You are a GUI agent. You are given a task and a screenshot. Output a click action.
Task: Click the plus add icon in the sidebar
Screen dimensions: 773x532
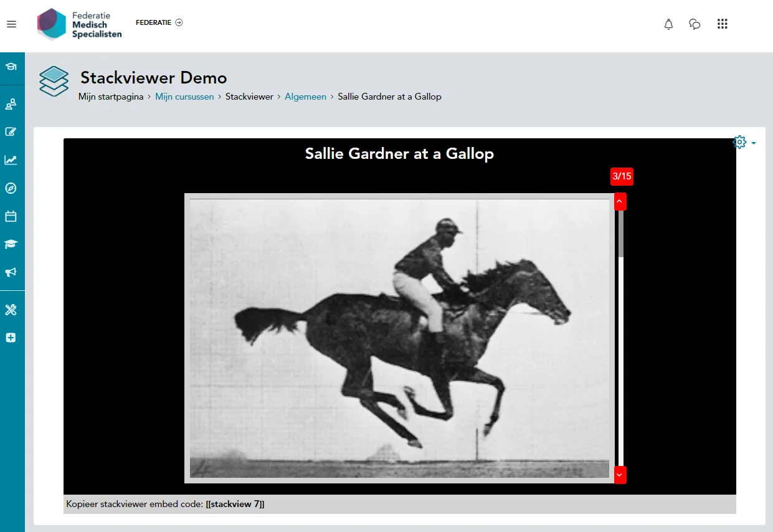coord(11,338)
